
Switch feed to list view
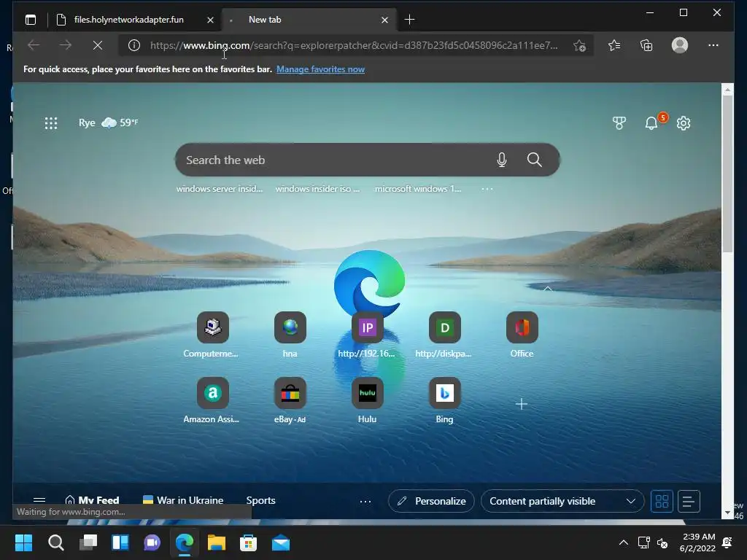click(x=689, y=501)
